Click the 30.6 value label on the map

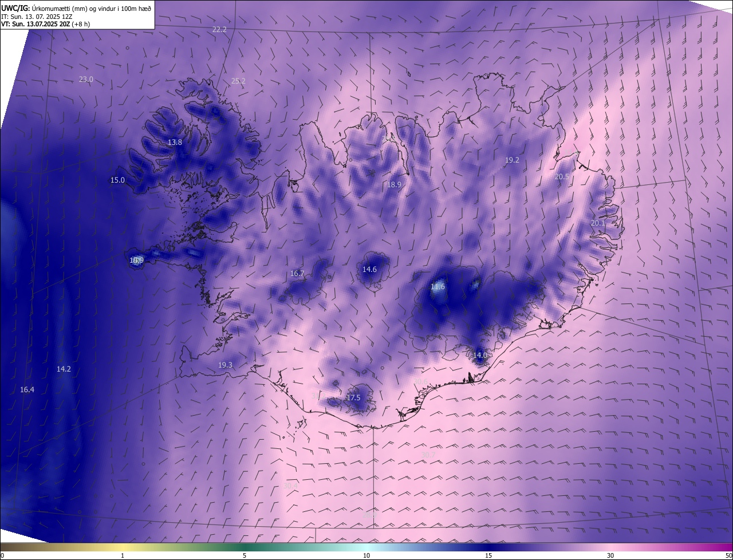click(x=420, y=382)
